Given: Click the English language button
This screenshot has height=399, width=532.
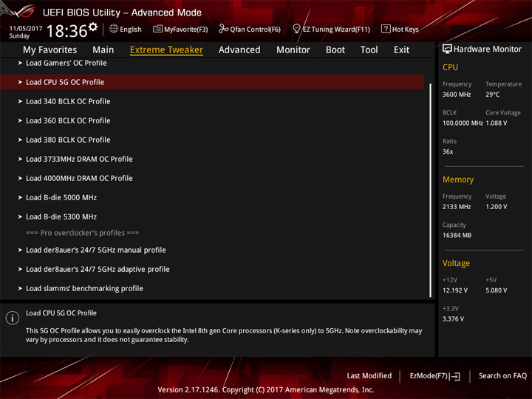Looking at the screenshot, I should [x=126, y=29].
